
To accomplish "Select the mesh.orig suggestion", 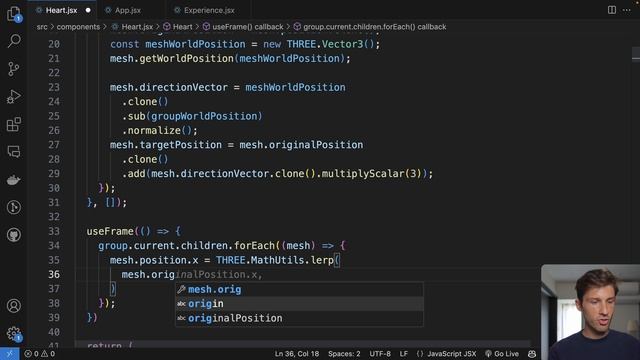I will 299,289.
